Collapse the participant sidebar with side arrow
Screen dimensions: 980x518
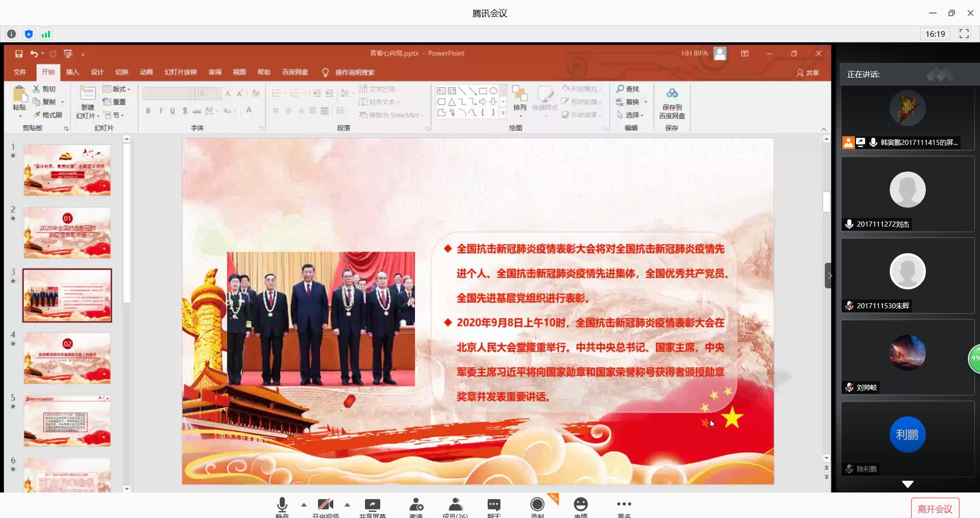(829, 276)
